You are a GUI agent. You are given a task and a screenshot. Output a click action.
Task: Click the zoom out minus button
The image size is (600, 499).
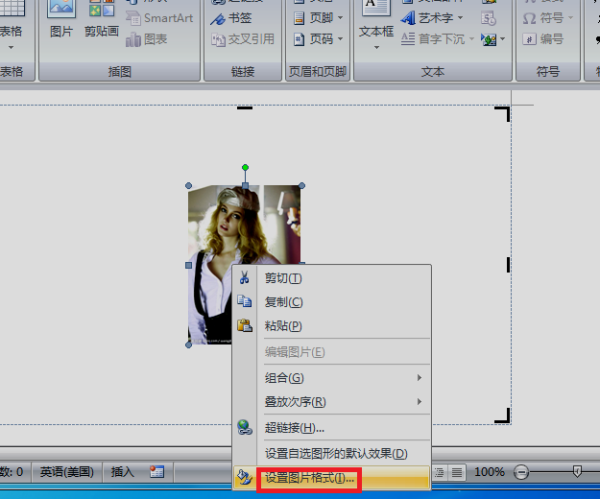coord(521,472)
